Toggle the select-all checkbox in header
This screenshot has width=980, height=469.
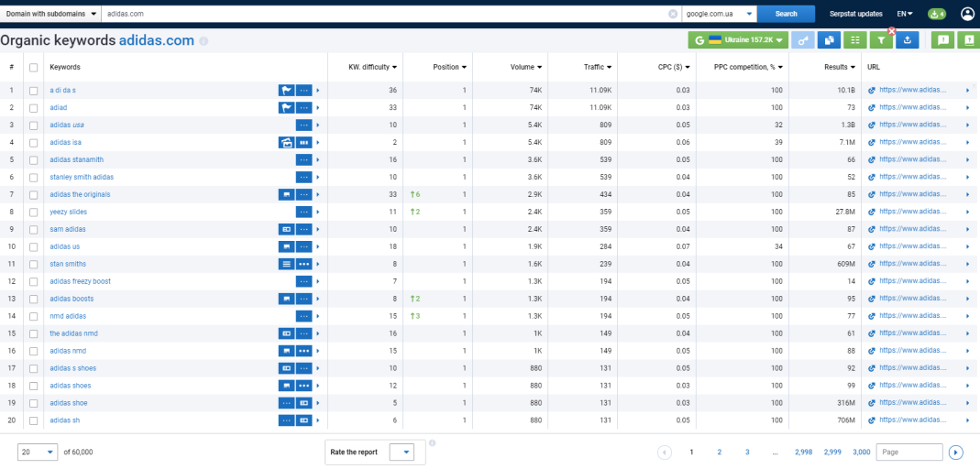point(34,68)
